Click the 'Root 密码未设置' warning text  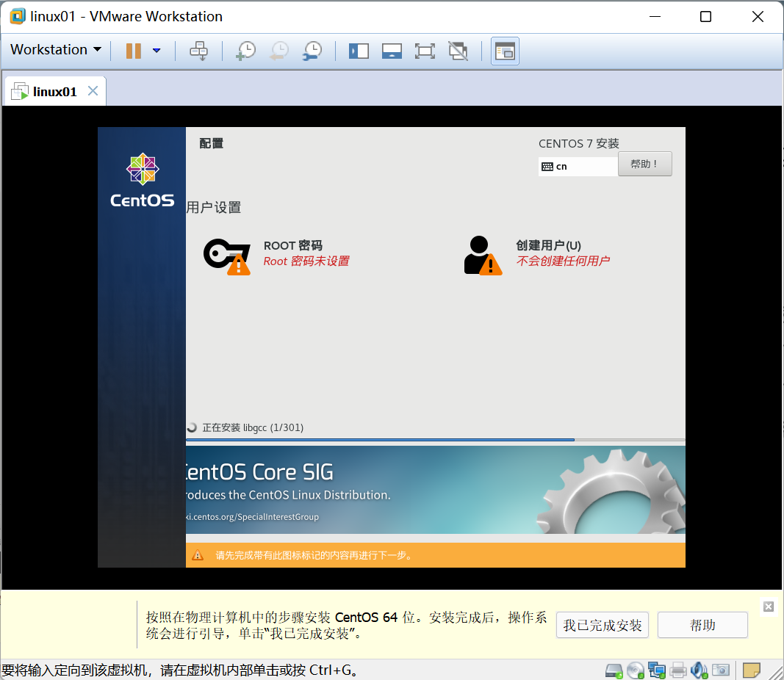tap(306, 261)
